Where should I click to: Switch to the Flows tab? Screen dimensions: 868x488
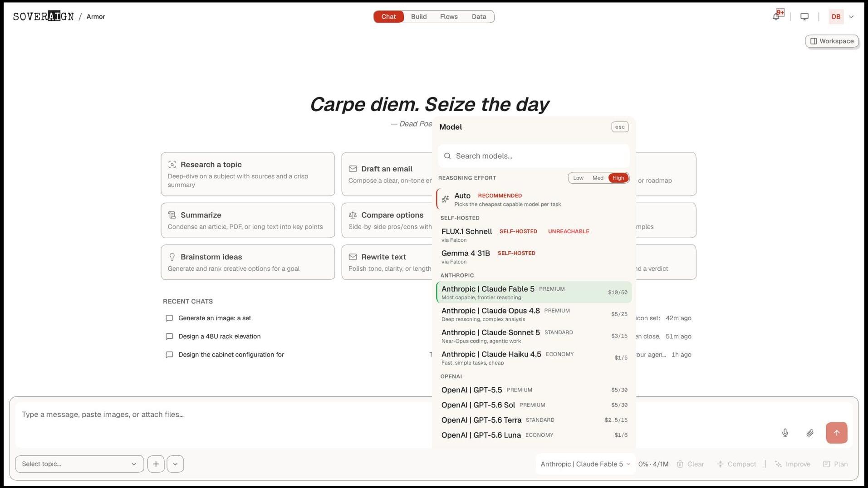point(449,16)
